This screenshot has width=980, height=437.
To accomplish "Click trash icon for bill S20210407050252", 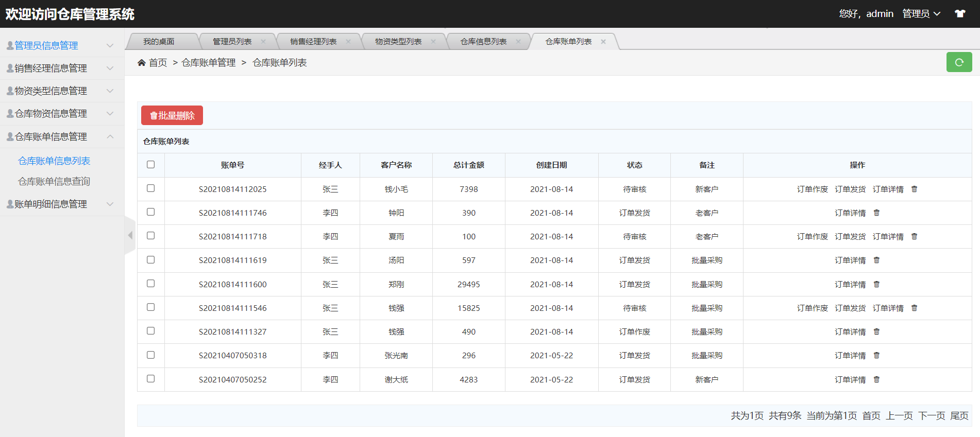I will pos(876,380).
